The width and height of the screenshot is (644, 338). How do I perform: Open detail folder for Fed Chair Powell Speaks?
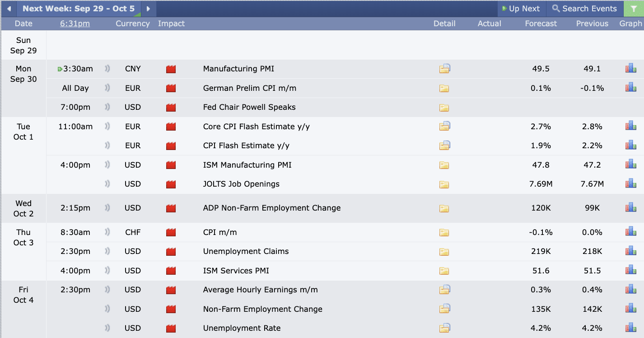click(444, 108)
